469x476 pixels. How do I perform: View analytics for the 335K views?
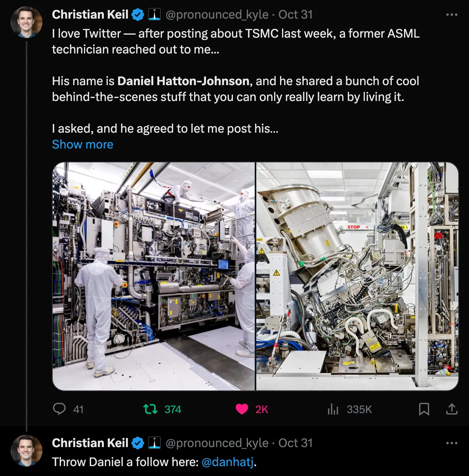[333, 409]
